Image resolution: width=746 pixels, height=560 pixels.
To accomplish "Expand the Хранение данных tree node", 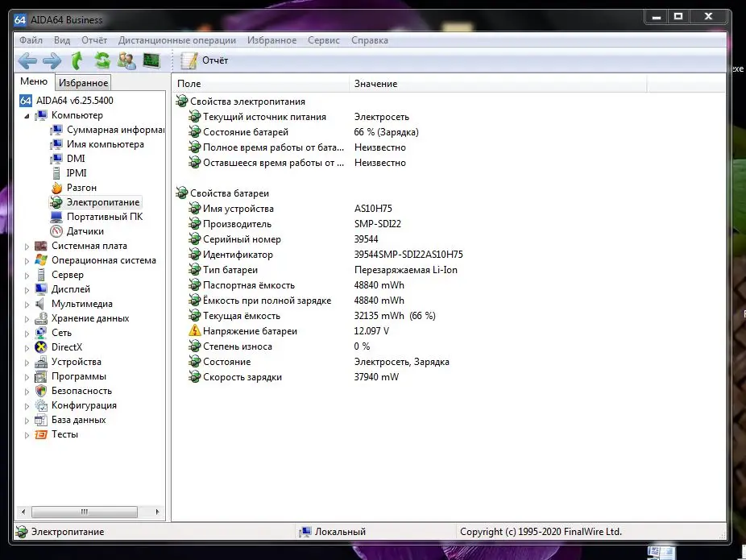I will [x=27, y=319].
